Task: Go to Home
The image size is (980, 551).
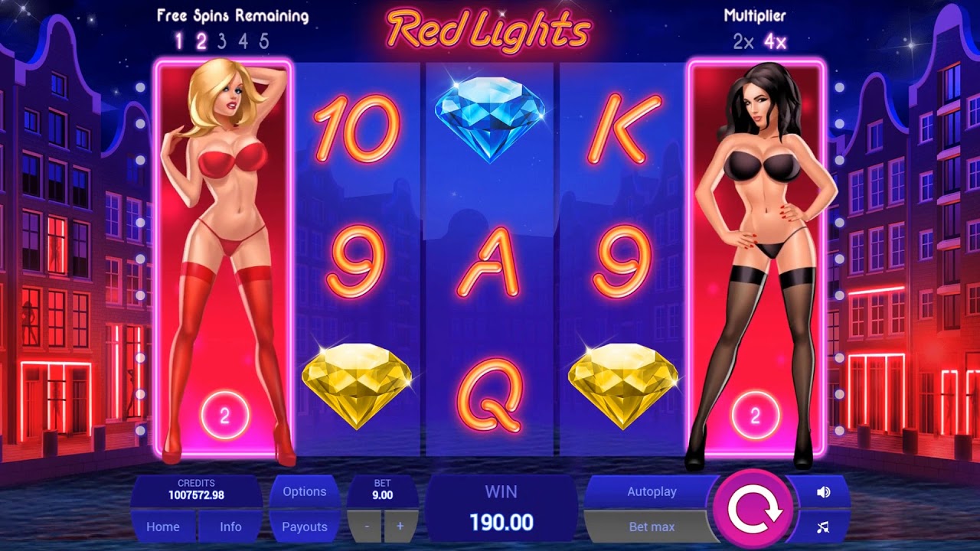Action: [x=163, y=527]
